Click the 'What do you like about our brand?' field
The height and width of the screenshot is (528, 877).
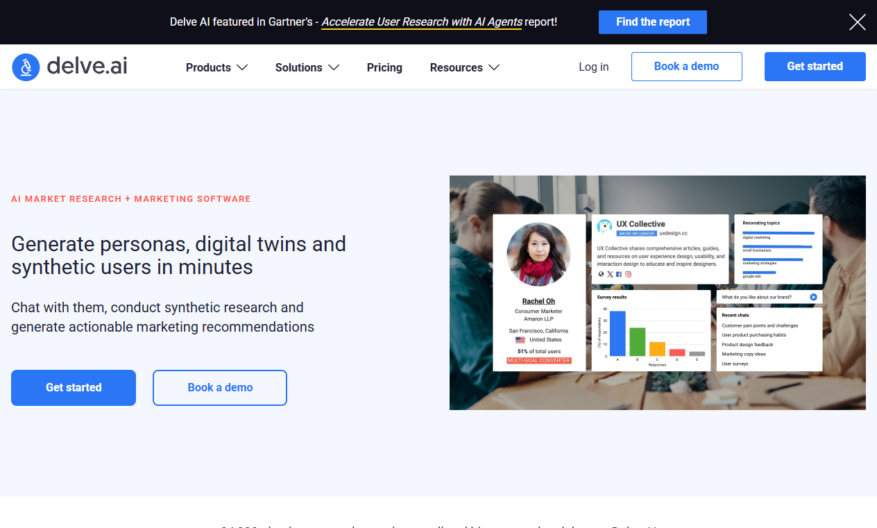coord(769,297)
